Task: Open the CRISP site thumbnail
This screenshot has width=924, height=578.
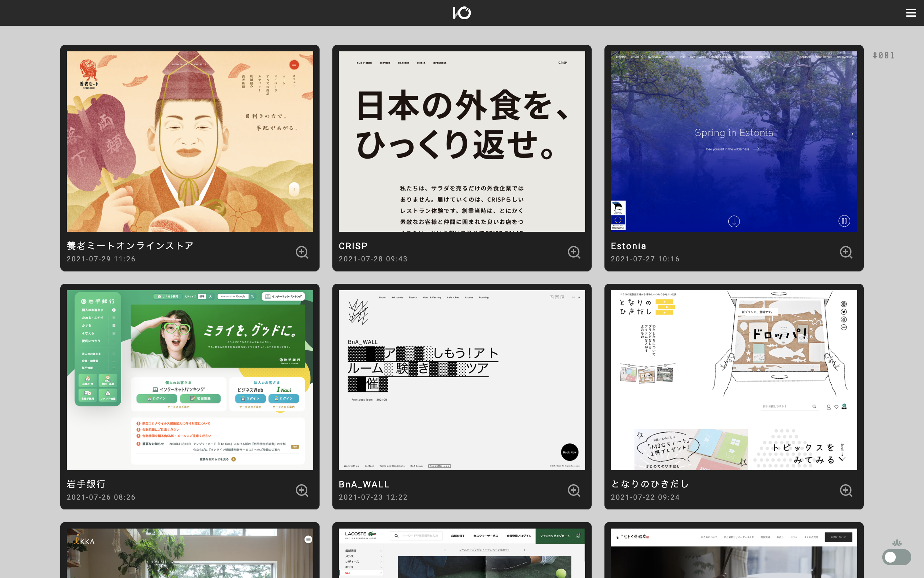Action: [462, 141]
